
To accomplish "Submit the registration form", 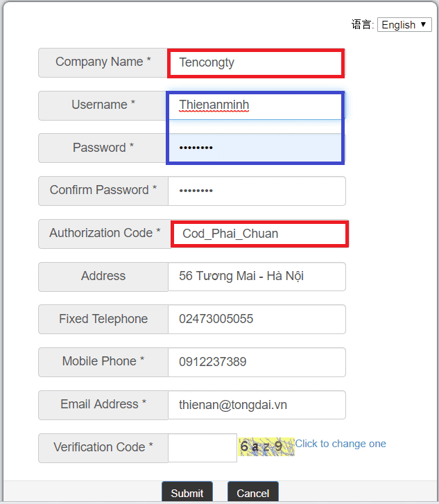I will point(187,493).
